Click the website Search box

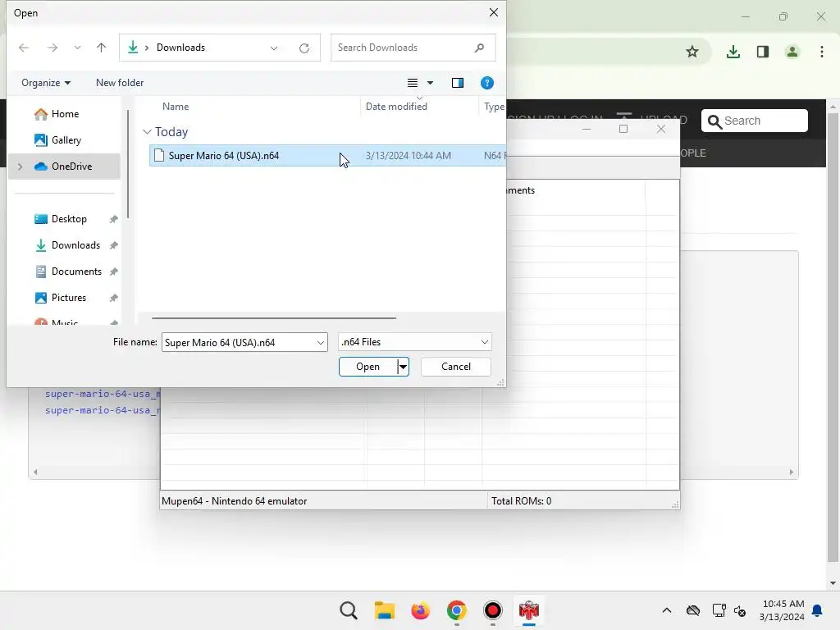(x=755, y=121)
